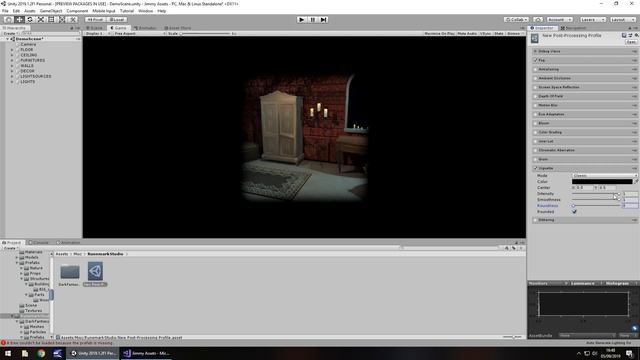
Task: Open the Collab dropdown
Action: pos(516,19)
